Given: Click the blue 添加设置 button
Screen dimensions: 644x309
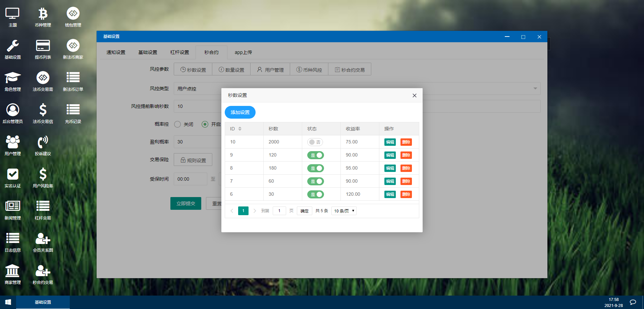Looking at the screenshot, I should [x=240, y=112].
